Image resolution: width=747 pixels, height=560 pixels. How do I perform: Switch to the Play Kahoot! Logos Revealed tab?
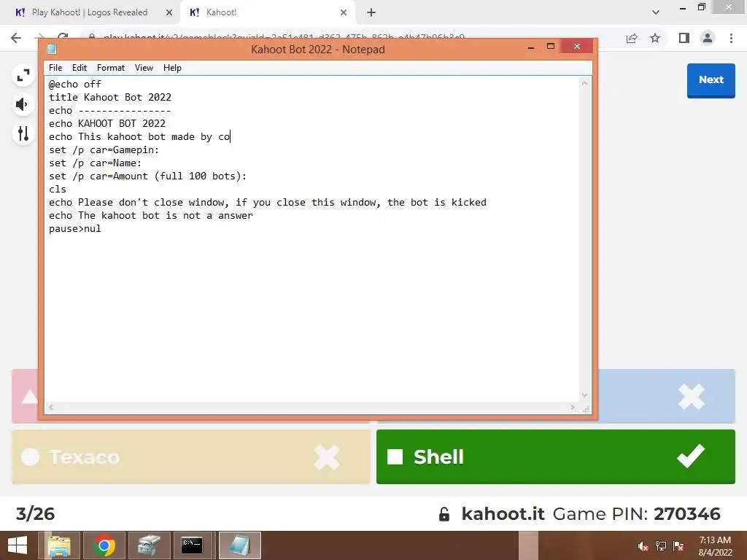click(90, 12)
